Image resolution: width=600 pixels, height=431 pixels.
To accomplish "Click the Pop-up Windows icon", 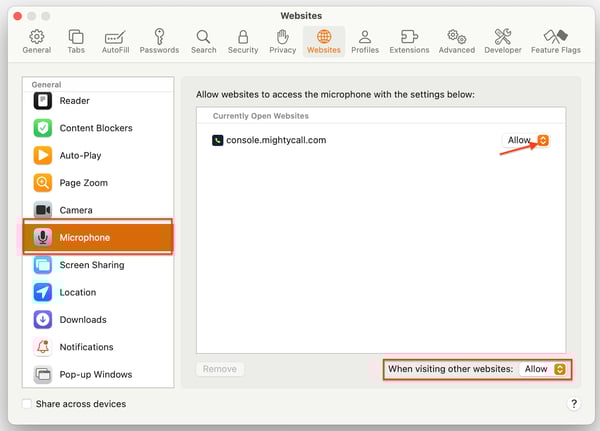I will (x=42, y=374).
